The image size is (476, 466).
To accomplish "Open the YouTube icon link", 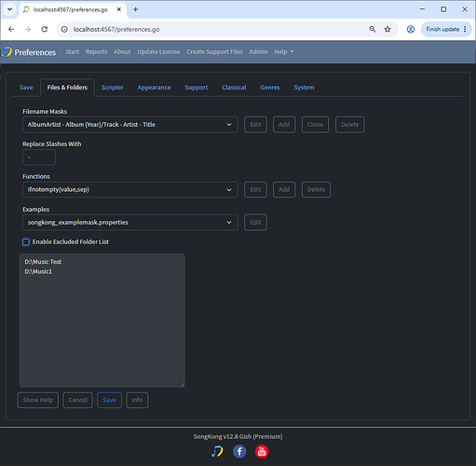I will pos(262,451).
